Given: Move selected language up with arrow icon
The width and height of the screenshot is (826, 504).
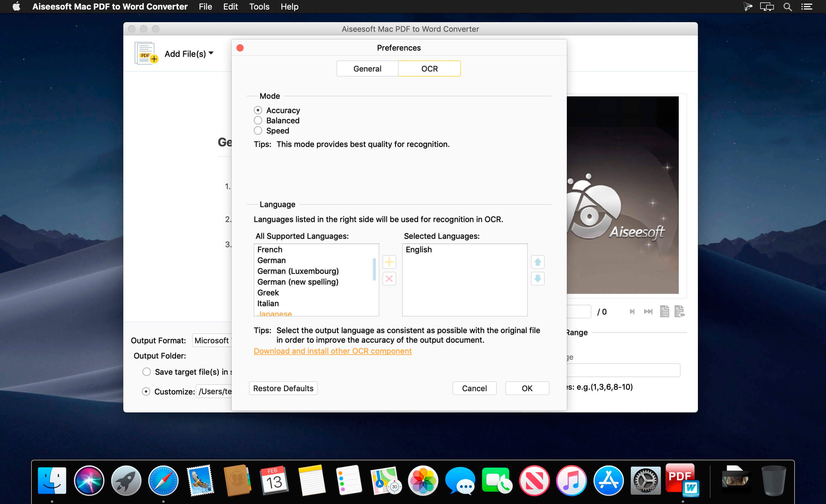Looking at the screenshot, I should click(x=537, y=262).
